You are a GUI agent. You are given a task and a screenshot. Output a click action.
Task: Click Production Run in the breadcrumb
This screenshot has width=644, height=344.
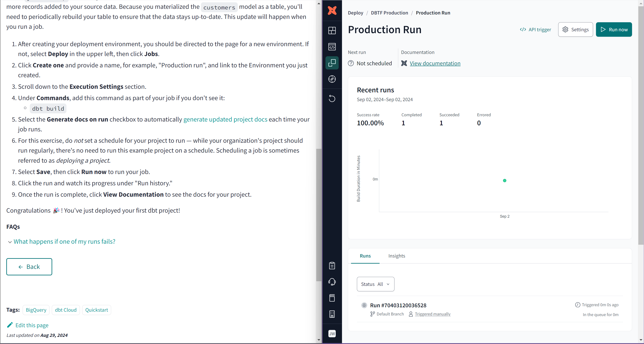pyautogui.click(x=433, y=13)
